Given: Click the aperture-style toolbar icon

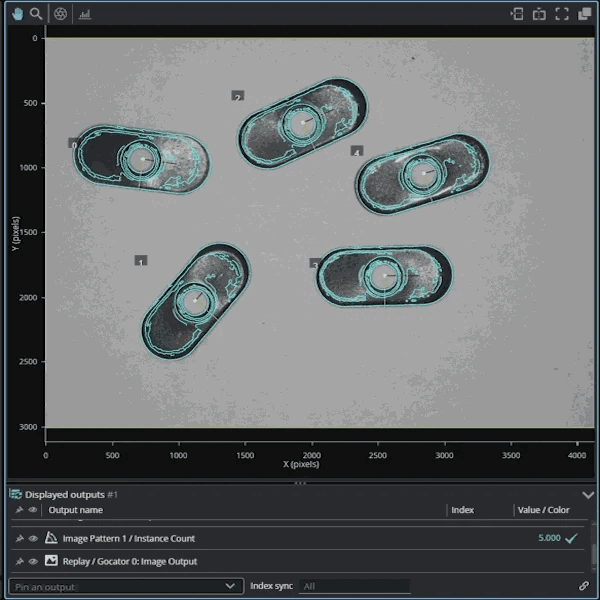Looking at the screenshot, I should [60, 14].
